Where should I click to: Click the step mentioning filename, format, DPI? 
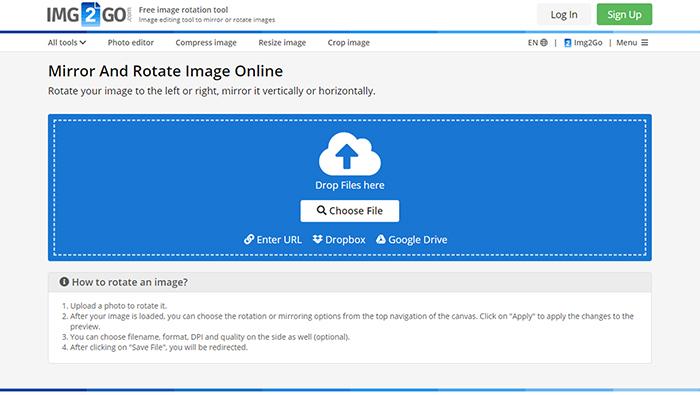210,337
